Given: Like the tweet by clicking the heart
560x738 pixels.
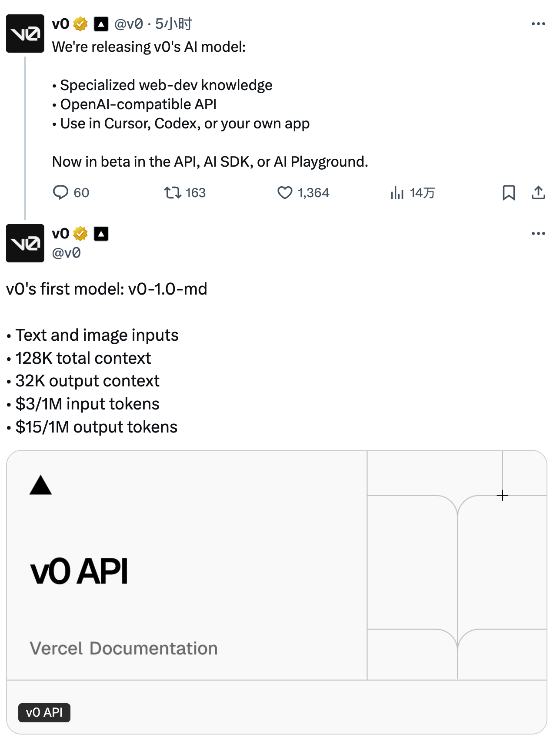Looking at the screenshot, I should (285, 193).
